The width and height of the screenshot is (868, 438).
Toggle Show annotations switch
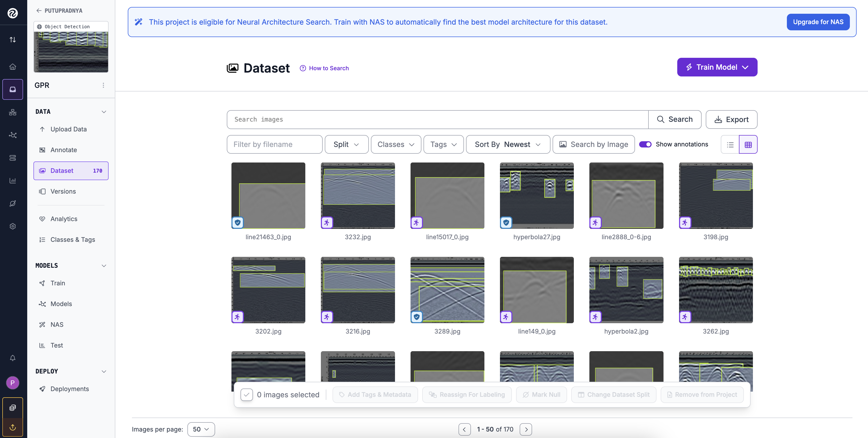click(645, 144)
